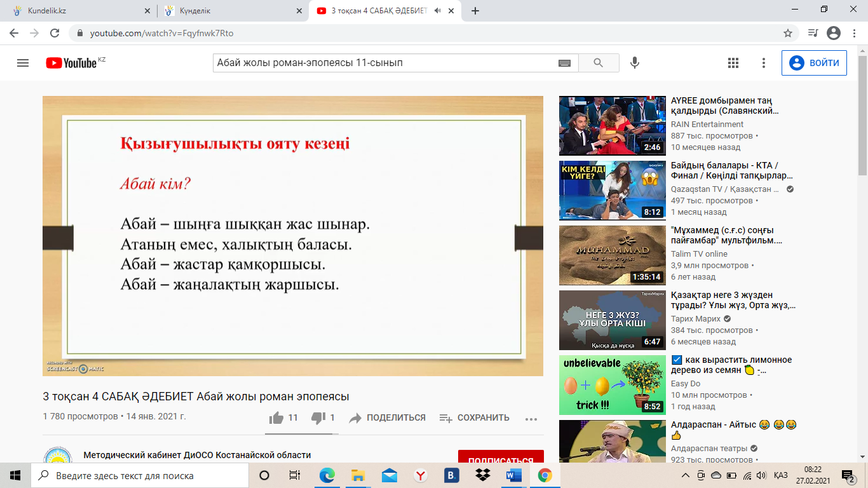
Task: Open more actions ellipsis under video
Action: [531, 419]
